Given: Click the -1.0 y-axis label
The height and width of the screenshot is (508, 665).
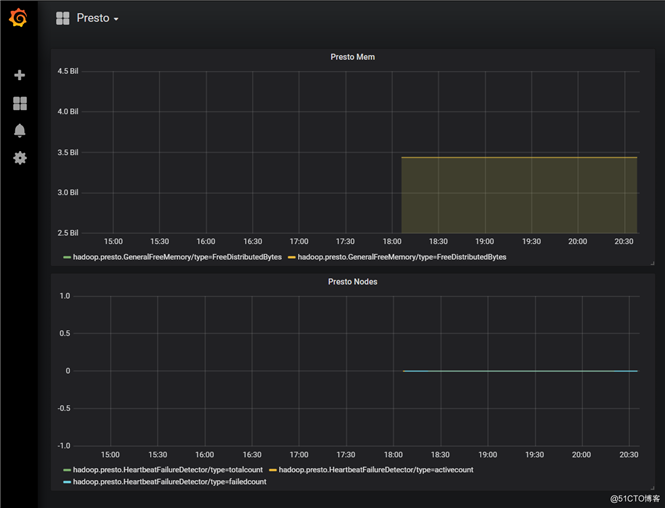Looking at the screenshot, I should click(x=64, y=446).
